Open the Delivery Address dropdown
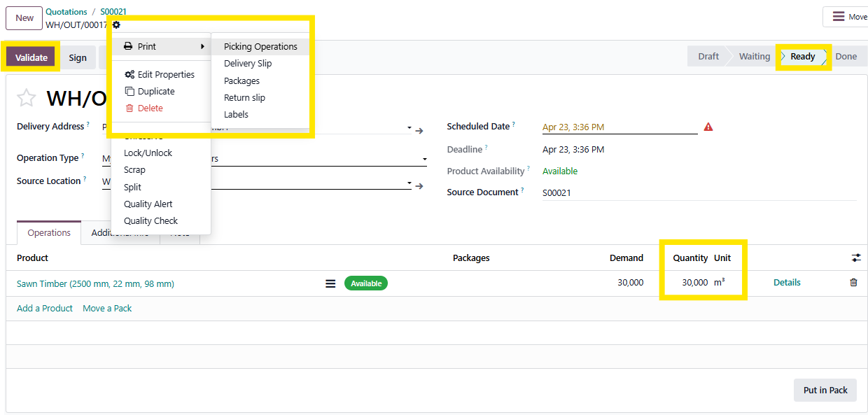This screenshot has width=868, height=415. 409,129
